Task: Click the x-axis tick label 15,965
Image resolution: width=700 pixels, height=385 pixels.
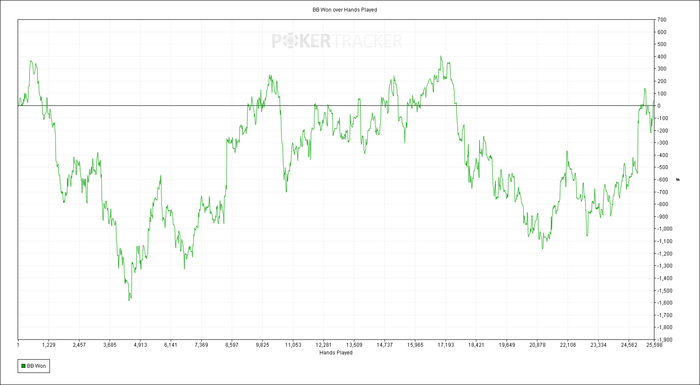Action: pos(415,345)
